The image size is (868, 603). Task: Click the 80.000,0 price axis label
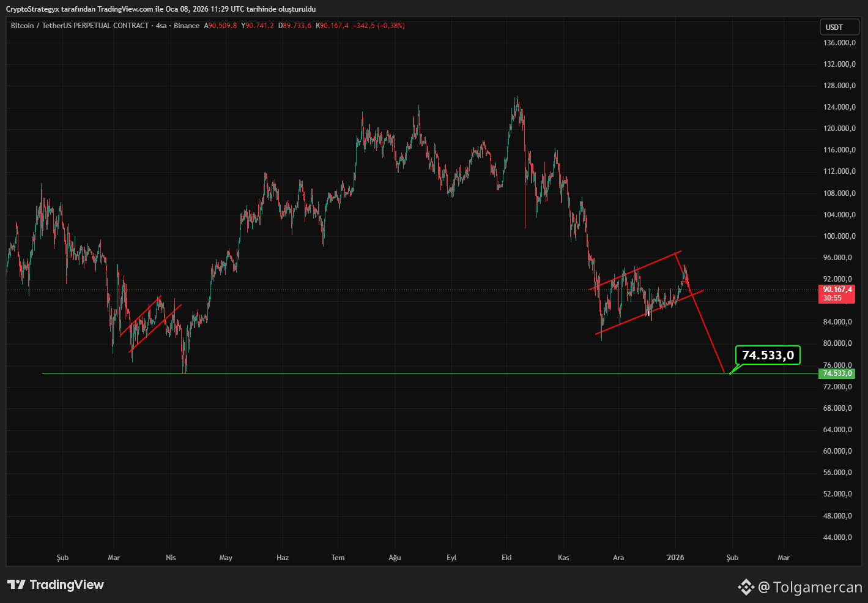pos(838,343)
